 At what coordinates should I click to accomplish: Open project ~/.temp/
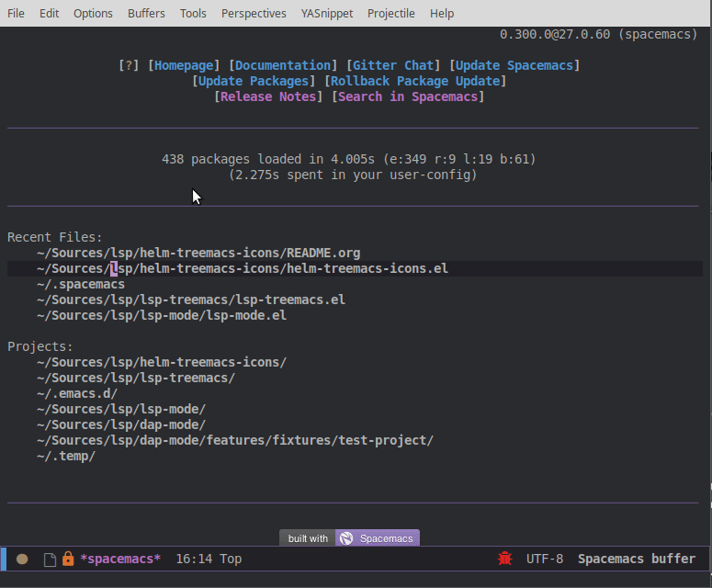[66, 456]
